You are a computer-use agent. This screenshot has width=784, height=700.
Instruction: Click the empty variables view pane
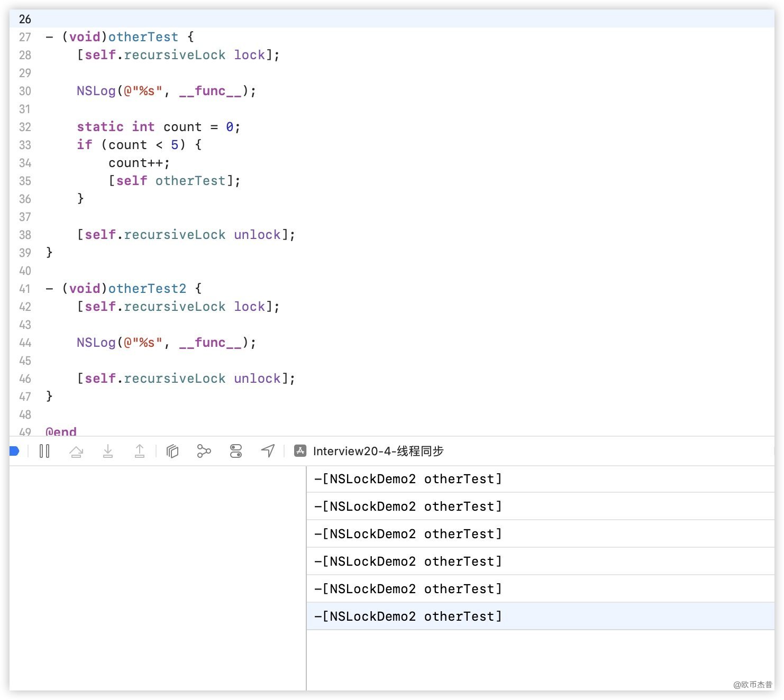(x=158, y=577)
